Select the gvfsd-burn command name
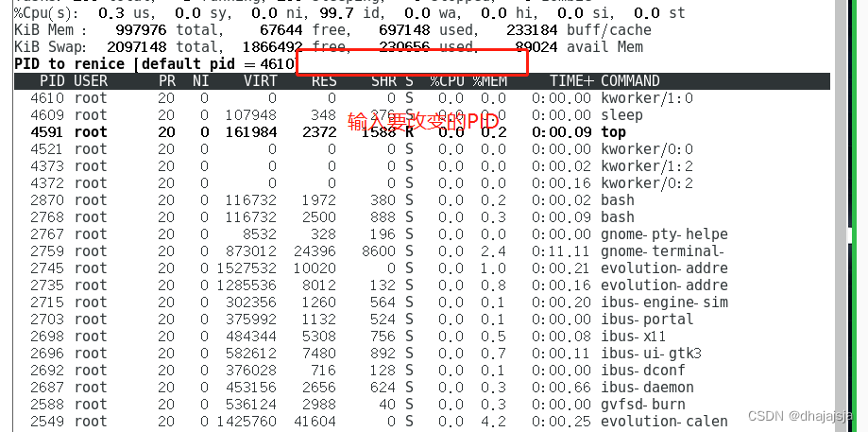The image size is (868, 432). pos(642,405)
